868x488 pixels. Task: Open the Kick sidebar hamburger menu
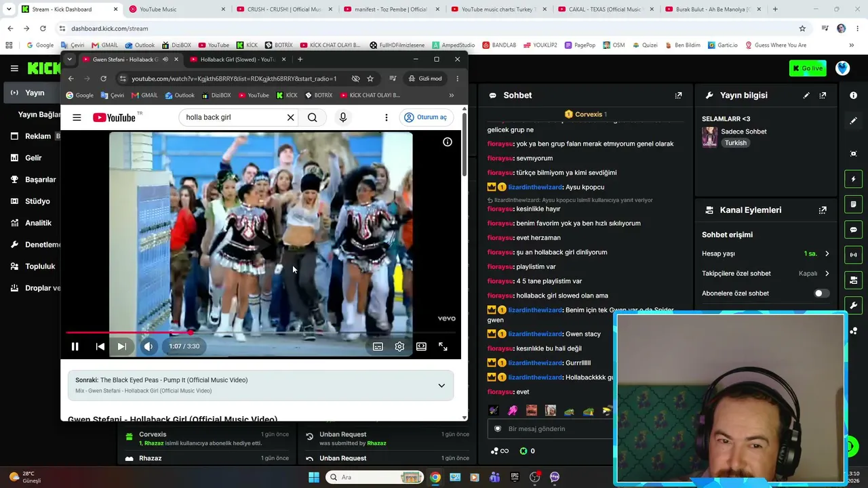click(14, 68)
